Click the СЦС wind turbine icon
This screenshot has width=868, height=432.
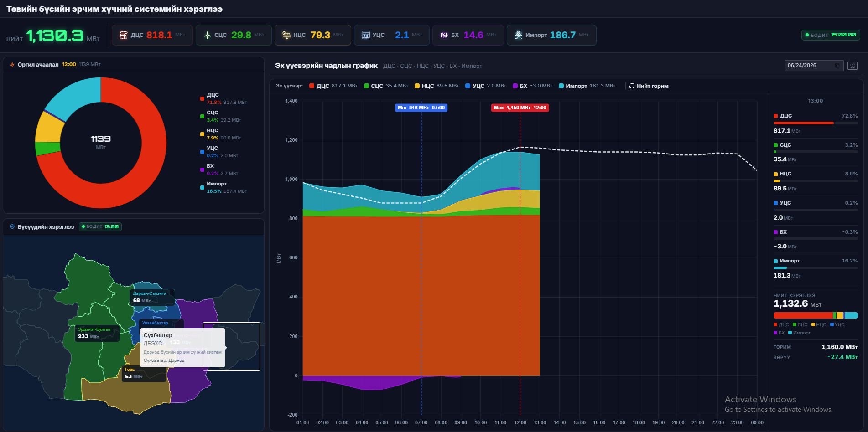[208, 35]
